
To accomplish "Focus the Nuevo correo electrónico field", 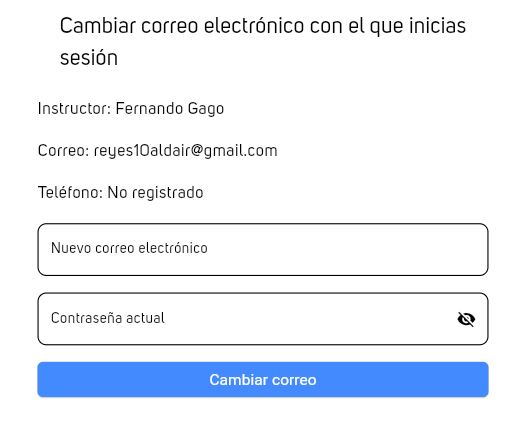I will (x=263, y=250).
